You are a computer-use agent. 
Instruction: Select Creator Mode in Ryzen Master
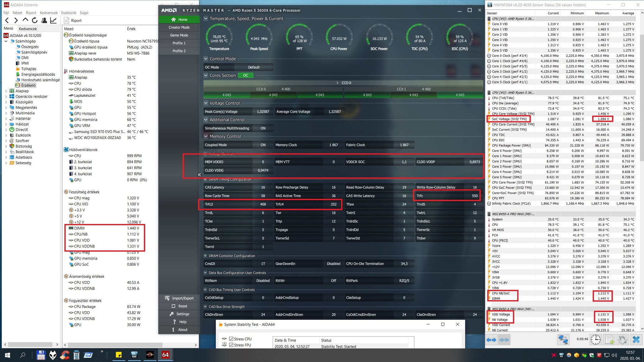(179, 27)
